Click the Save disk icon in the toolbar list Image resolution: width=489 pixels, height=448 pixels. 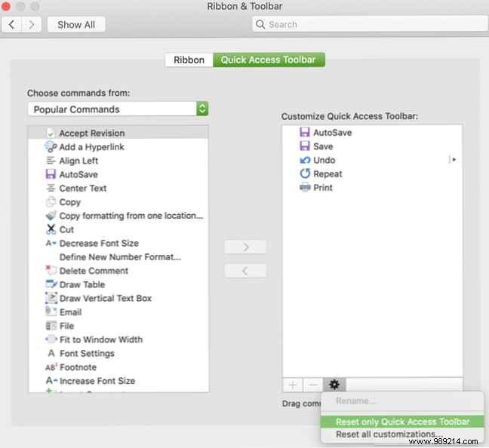[305, 146]
